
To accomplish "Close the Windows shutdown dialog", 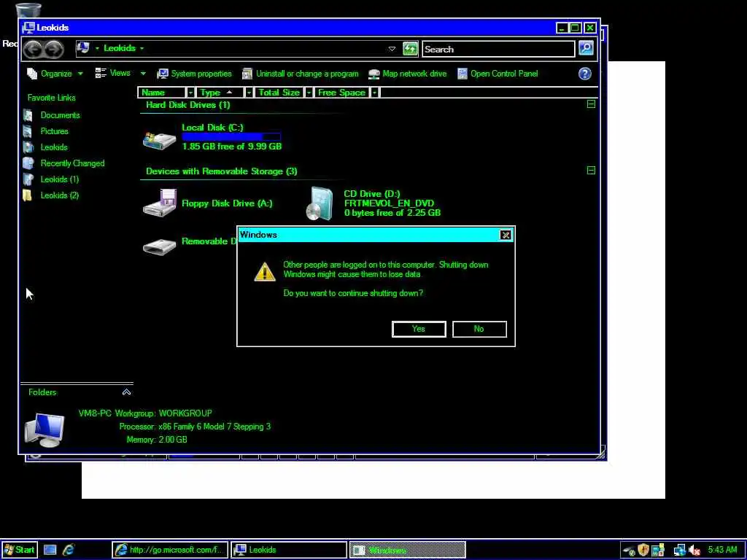I will (506, 235).
